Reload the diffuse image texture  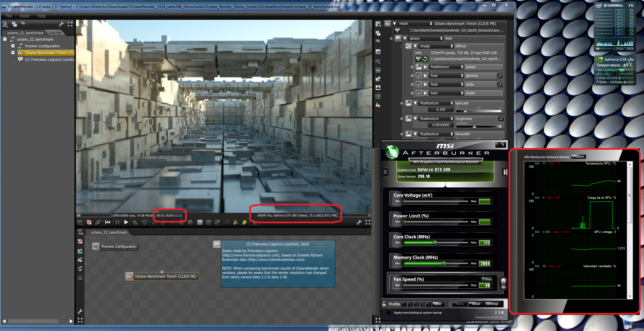(425, 59)
